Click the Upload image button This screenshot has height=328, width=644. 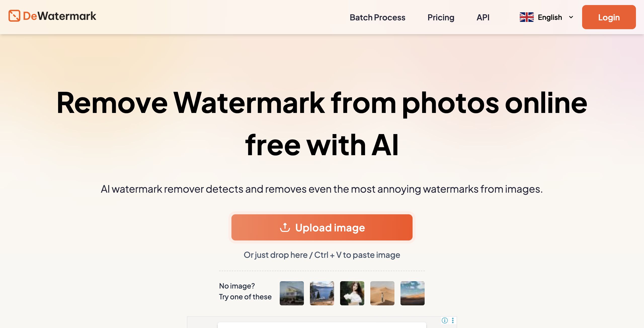tap(322, 227)
